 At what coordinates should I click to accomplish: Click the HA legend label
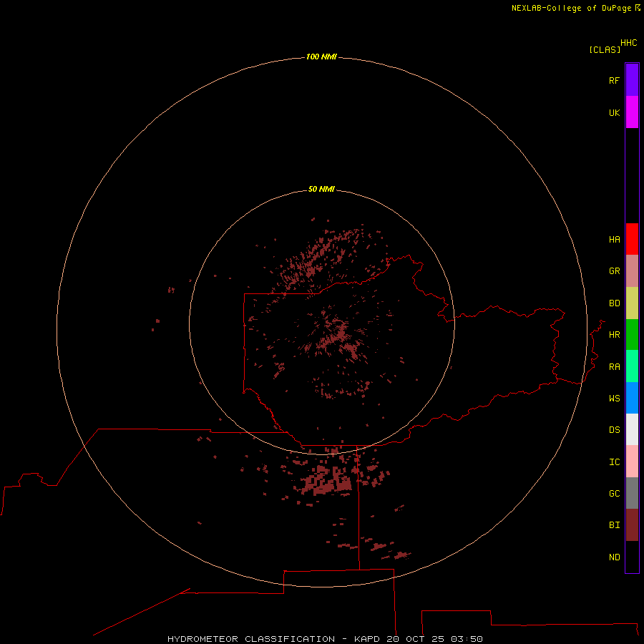tap(614, 240)
